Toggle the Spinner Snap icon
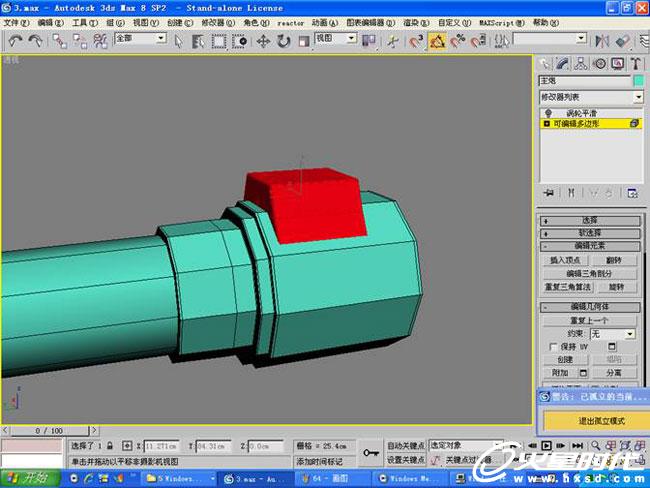Image resolution: width=650 pixels, height=488 pixels. (478, 41)
